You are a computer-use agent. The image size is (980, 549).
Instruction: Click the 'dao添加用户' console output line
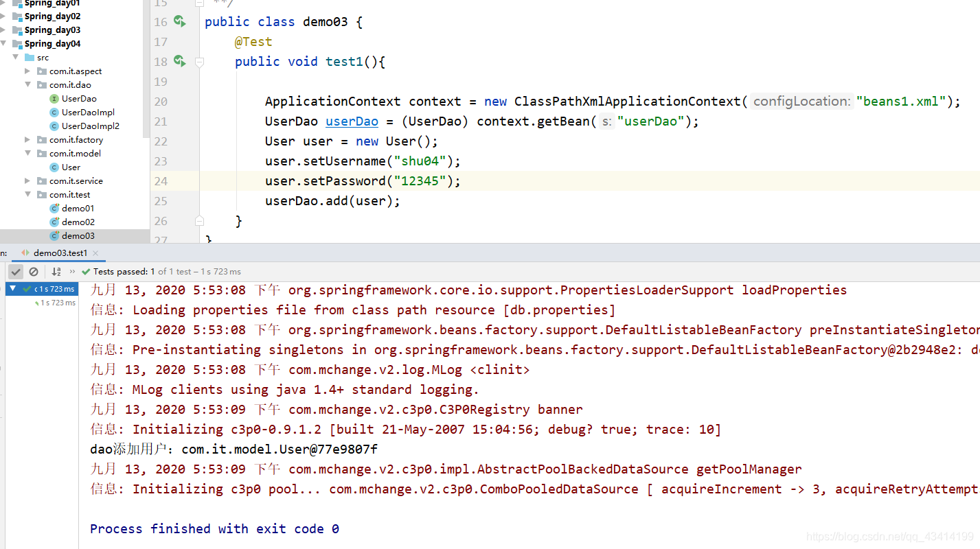[234, 449]
